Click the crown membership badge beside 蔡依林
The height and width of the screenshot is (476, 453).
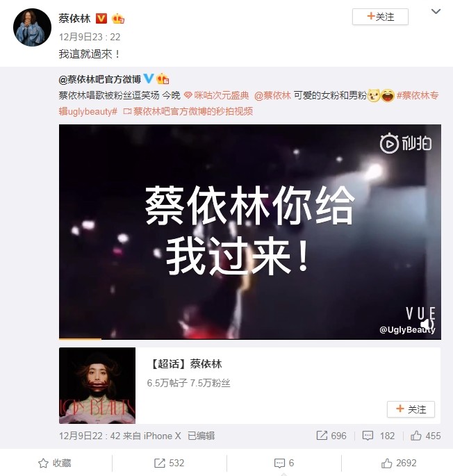[x=118, y=19]
